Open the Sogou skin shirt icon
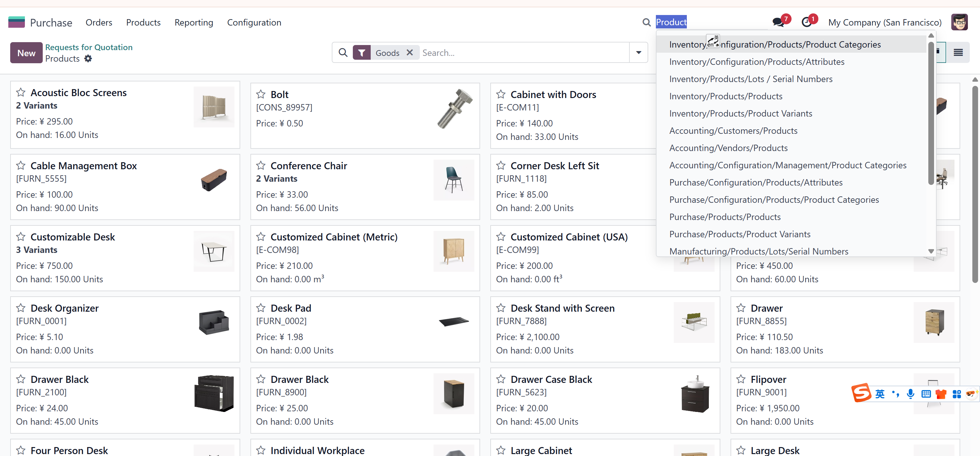 [941, 394]
